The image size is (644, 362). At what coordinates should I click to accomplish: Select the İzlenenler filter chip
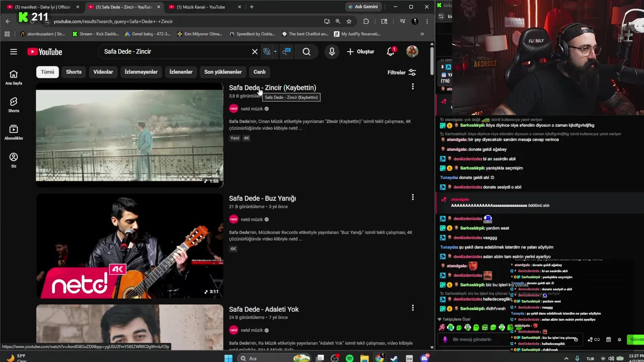(181, 72)
